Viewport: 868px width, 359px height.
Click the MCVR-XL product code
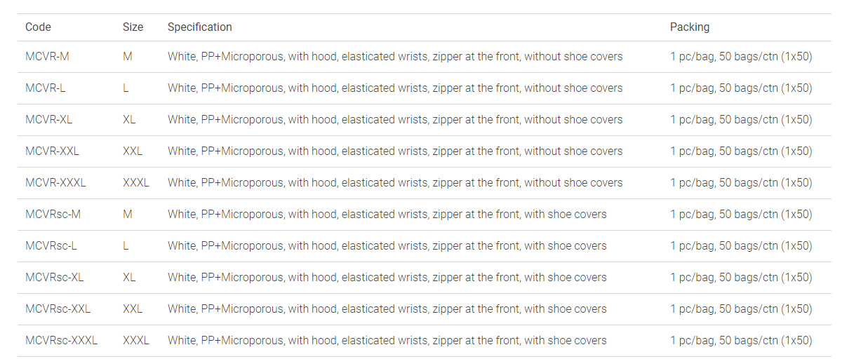pyautogui.click(x=48, y=120)
